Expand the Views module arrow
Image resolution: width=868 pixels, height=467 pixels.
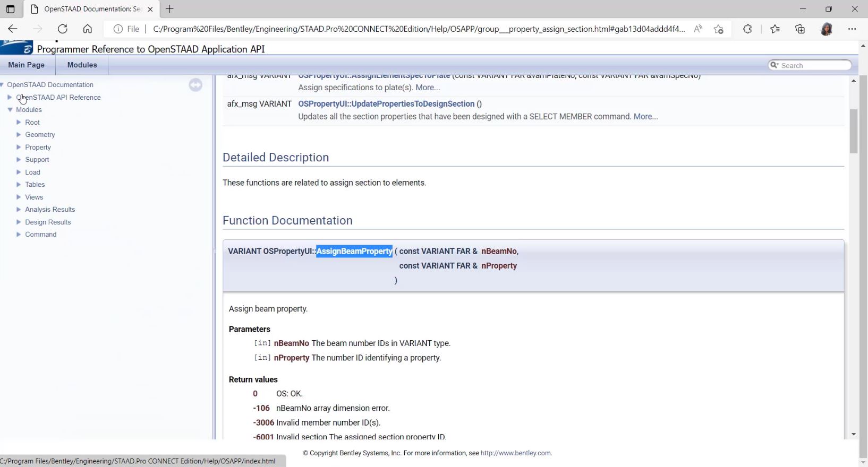point(19,197)
